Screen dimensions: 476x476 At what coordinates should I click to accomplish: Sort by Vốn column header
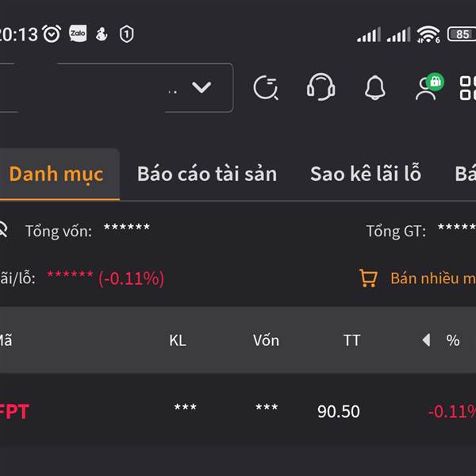(266, 340)
